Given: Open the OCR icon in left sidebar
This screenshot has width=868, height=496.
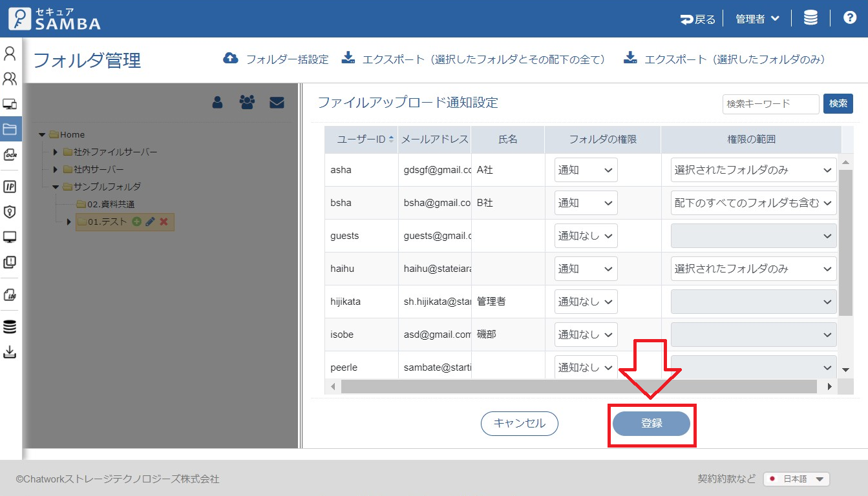Looking at the screenshot, I should (x=10, y=155).
